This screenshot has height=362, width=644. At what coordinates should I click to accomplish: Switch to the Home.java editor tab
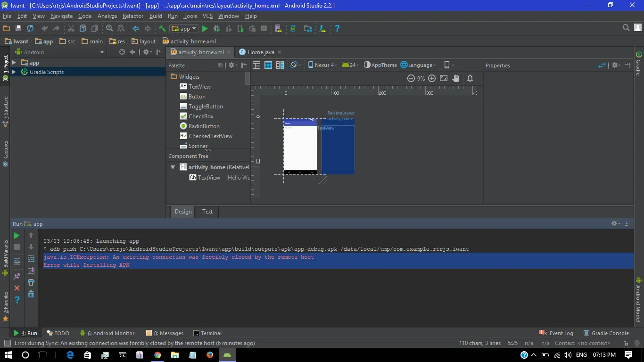coord(260,52)
